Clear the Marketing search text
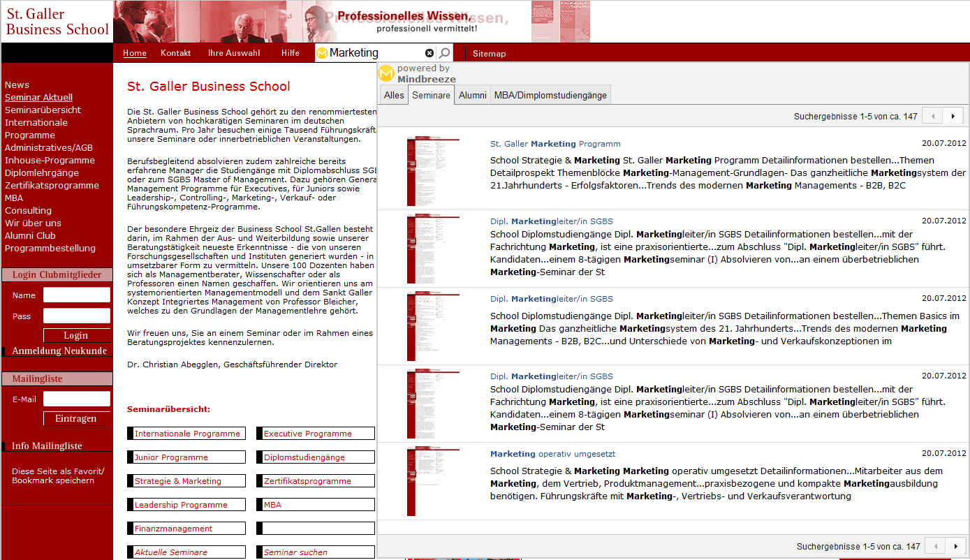Screen dimensions: 970x560 tap(429, 53)
